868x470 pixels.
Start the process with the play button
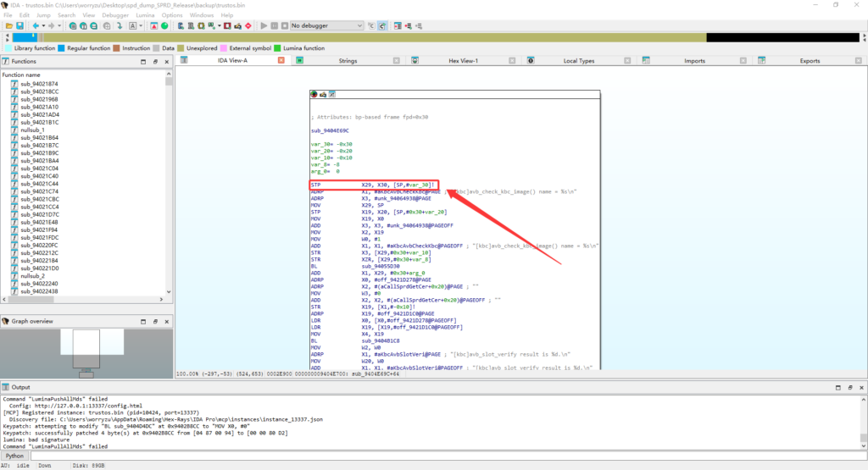[264, 25]
